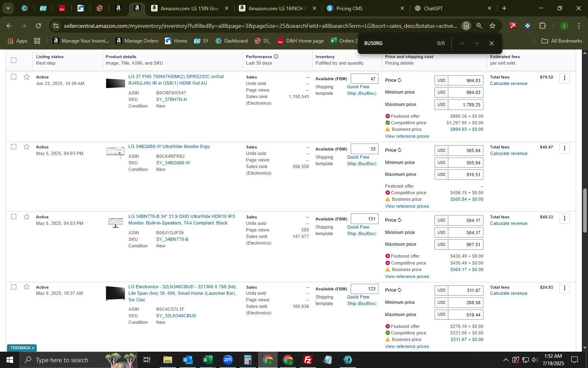This screenshot has height=368, width=588.
Task: Open File Explorer from taskbar
Action: click(x=167, y=360)
